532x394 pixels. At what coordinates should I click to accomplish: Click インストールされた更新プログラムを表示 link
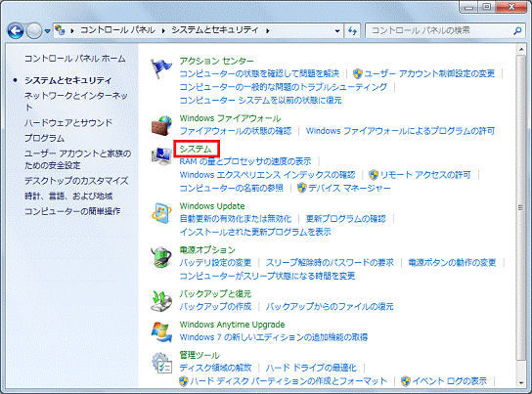coord(255,232)
